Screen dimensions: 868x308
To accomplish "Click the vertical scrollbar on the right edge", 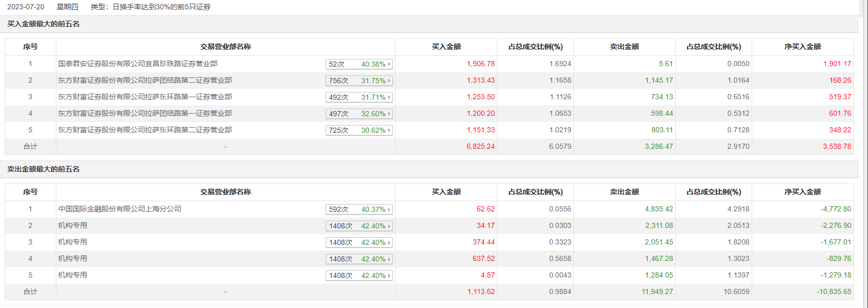I will [864, 154].
